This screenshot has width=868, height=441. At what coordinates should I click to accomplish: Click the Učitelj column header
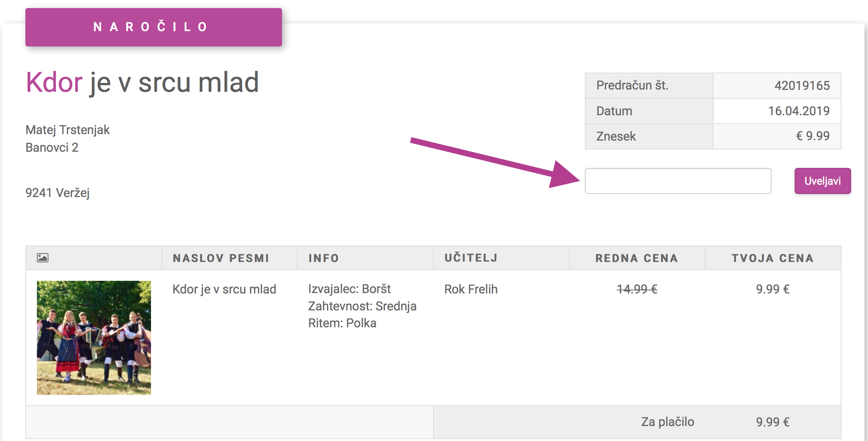pyautogui.click(x=471, y=258)
